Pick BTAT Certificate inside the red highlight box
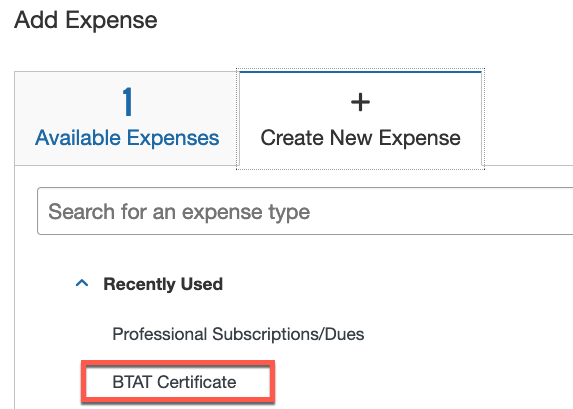Viewport: 573px width, 409px height. click(174, 382)
